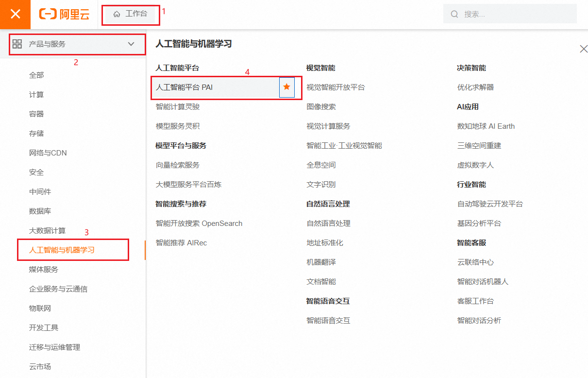The image size is (588, 378).
Task: Select the 物联网 category
Action: [x=40, y=309]
